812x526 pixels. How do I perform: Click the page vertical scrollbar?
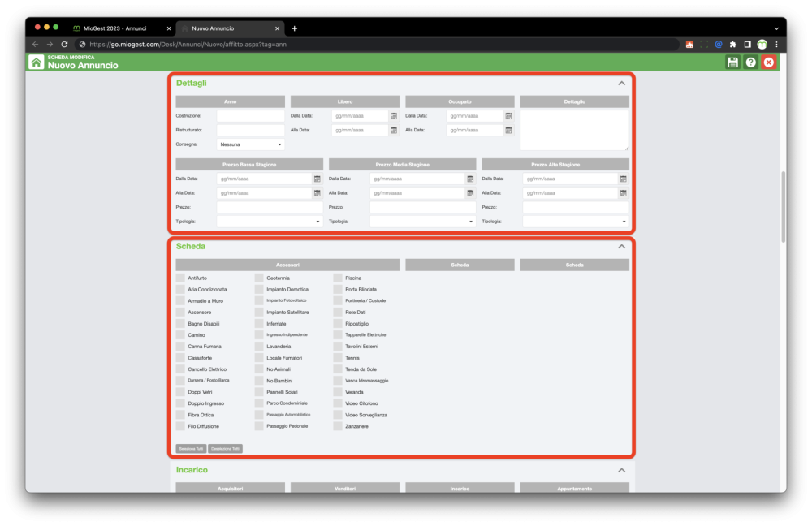tap(783, 207)
